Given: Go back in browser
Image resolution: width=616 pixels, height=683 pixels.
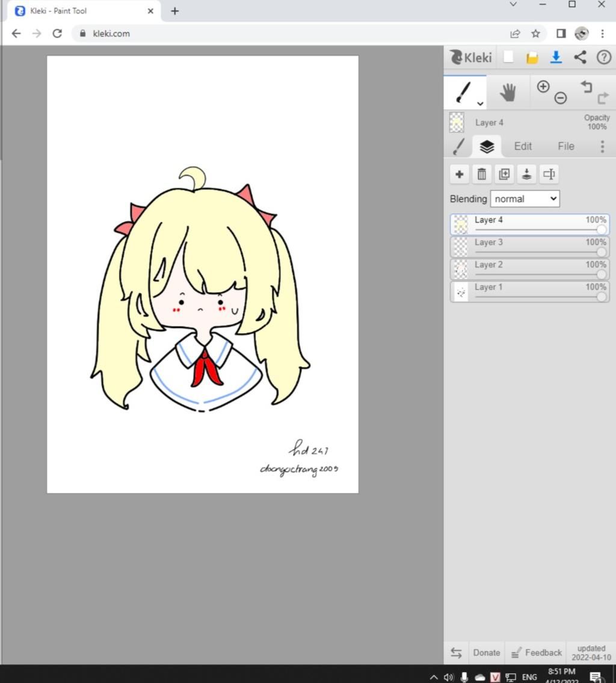Looking at the screenshot, I should 16,34.
